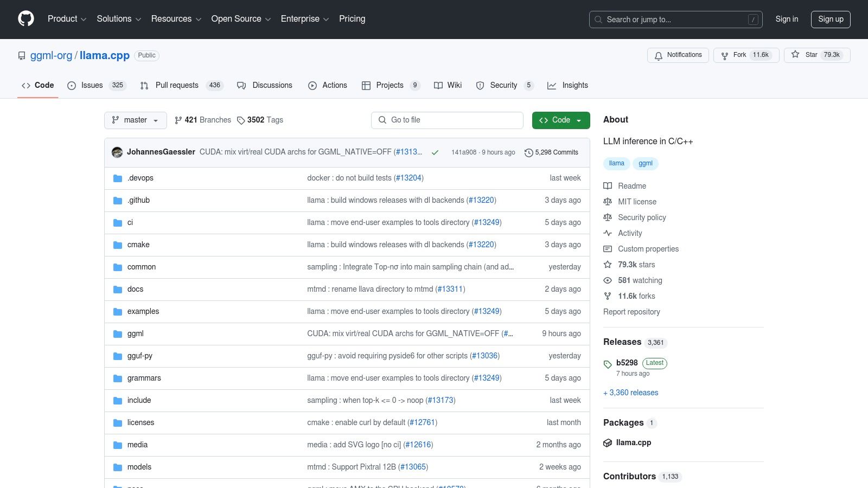
Task: Click the folder icon for common
Action: click(x=118, y=267)
